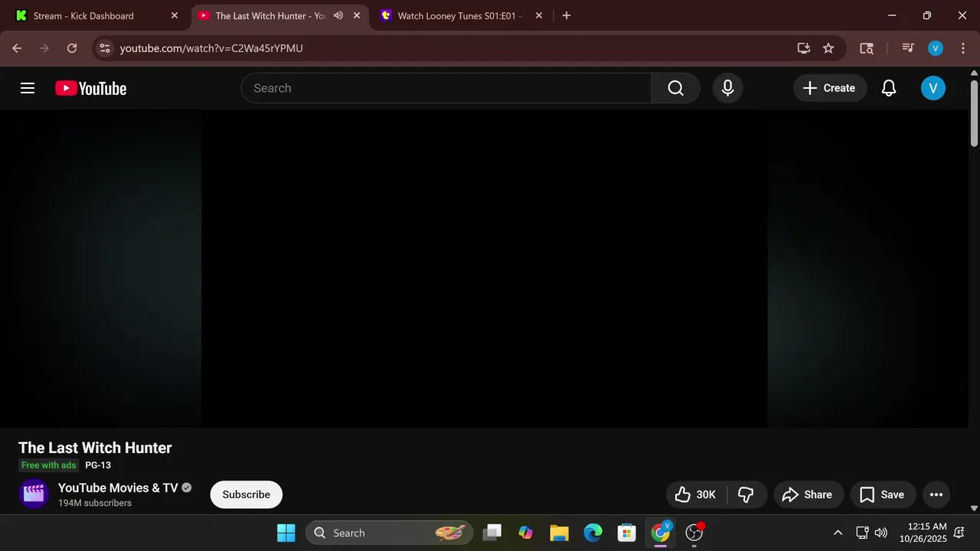The height and width of the screenshot is (551, 980).
Task: Click the PG-13 rating label
Action: point(98,465)
